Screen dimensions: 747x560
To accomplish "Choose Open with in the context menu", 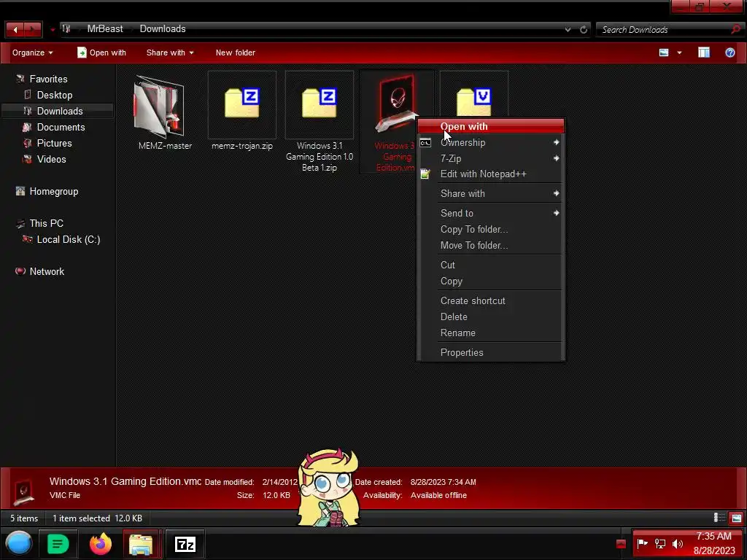I will pos(491,127).
